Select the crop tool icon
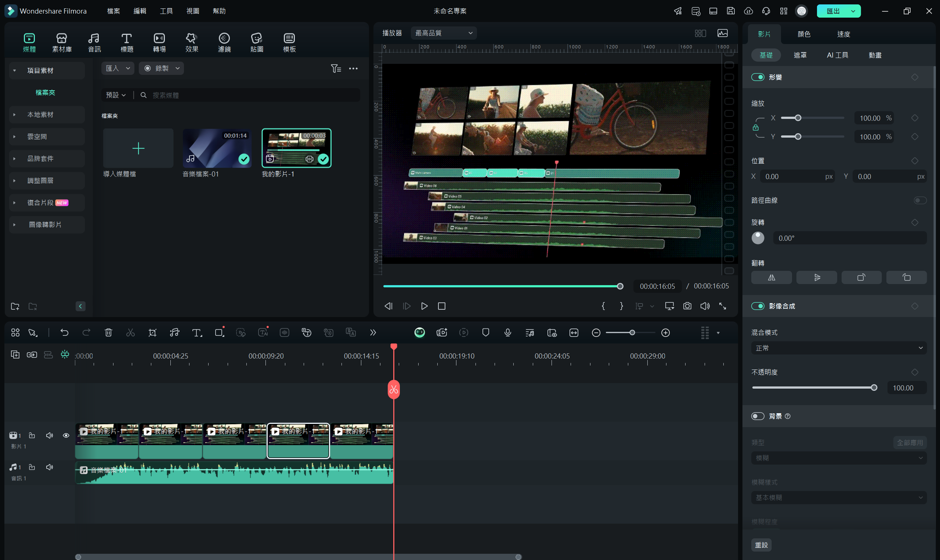The image size is (940, 560). (152, 333)
